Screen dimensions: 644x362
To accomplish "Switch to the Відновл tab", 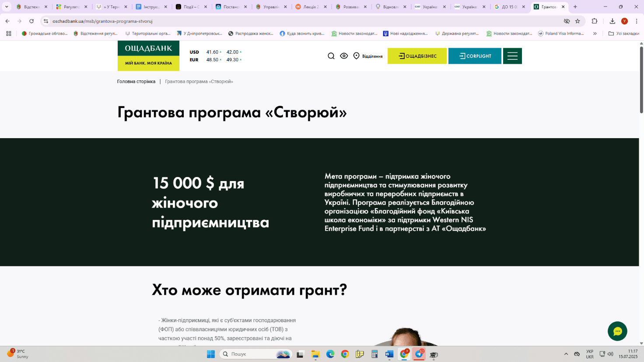I will [390, 7].
